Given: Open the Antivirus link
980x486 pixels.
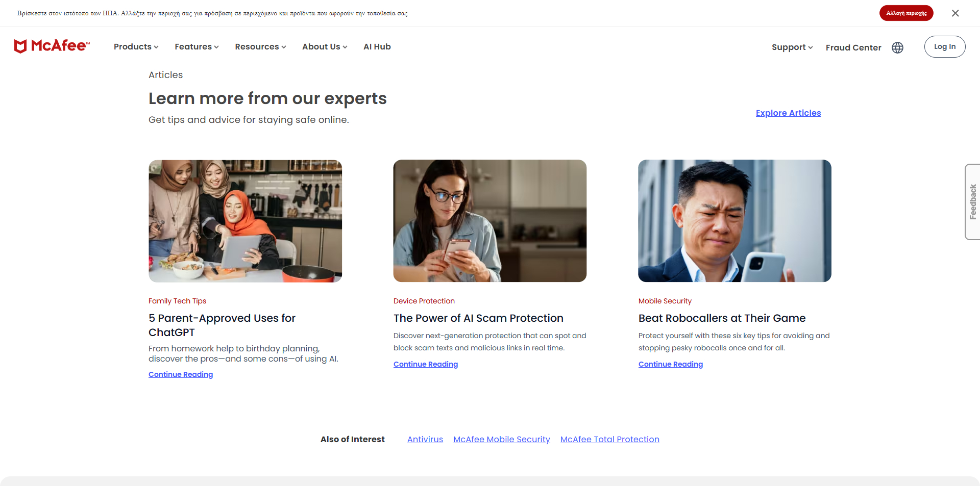Looking at the screenshot, I should pyautogui.click(x=425, y=440).
